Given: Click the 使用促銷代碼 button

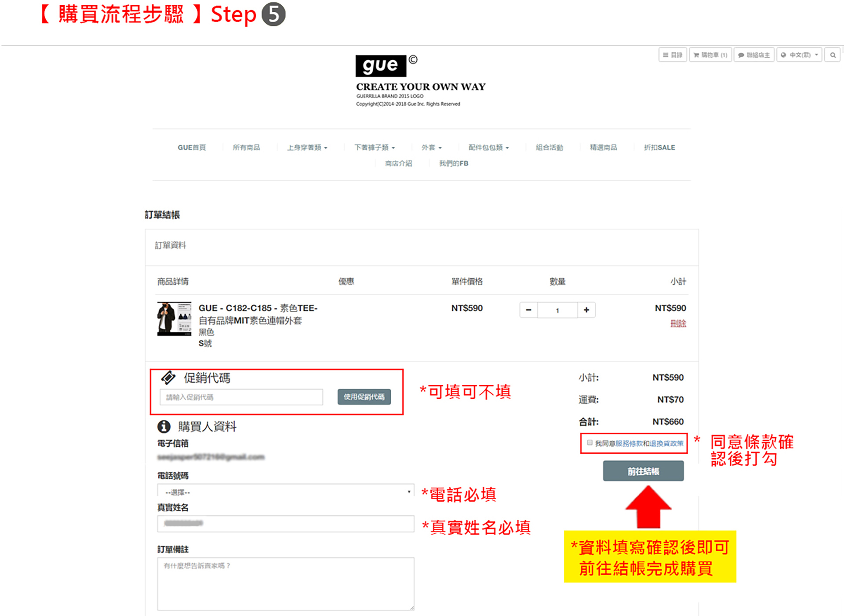Looking at the screenshot, I should click(x=364, y=397).
